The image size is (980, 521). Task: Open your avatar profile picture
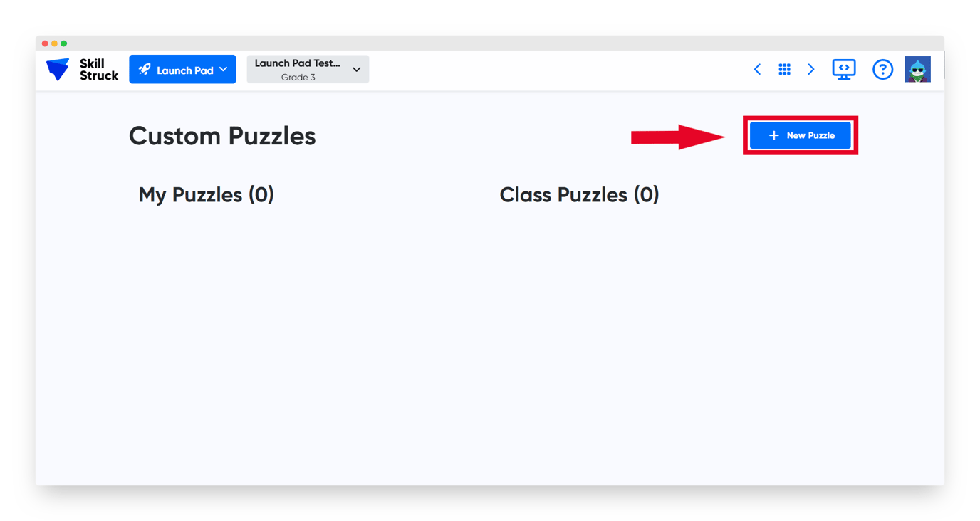[x=918, y=69]
